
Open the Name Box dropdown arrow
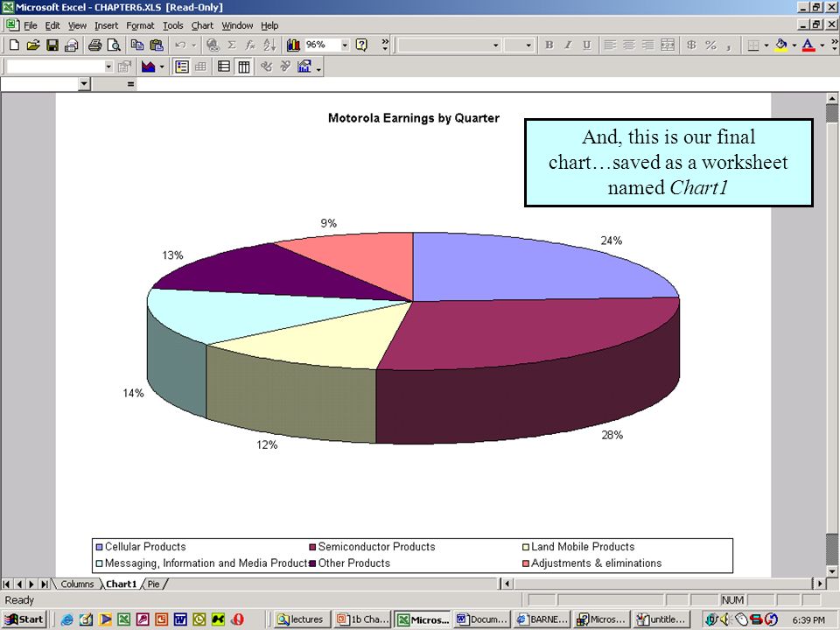[x=84, y=84]
